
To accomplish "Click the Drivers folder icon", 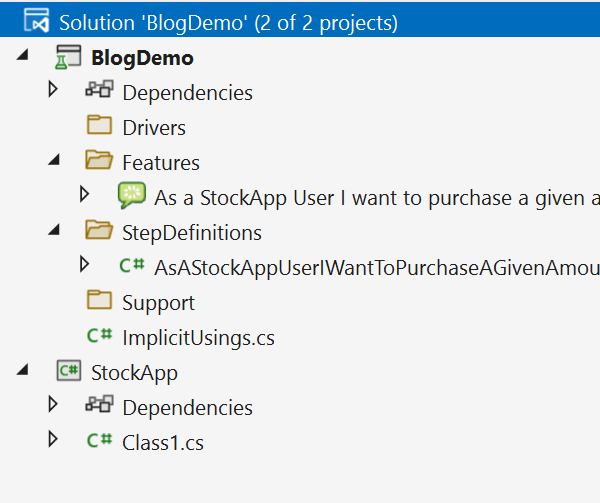I will [99, 128].
